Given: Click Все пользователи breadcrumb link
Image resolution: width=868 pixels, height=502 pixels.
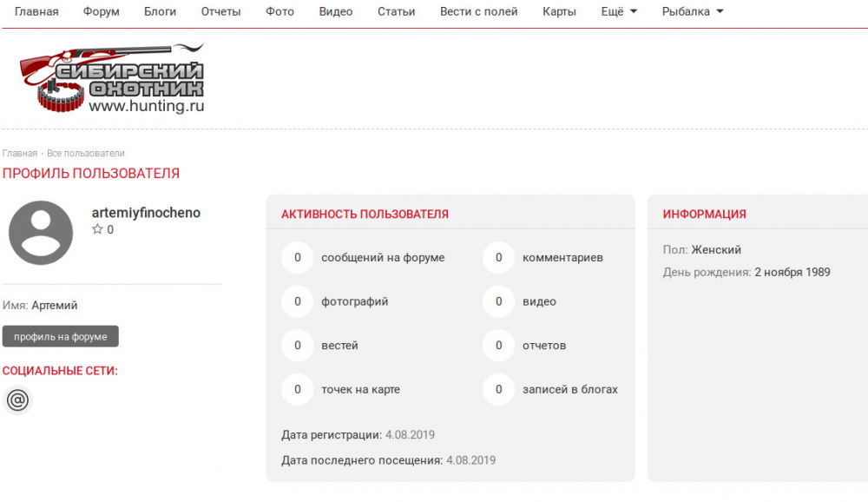Looking at the screenshot, I should point(86,154).
